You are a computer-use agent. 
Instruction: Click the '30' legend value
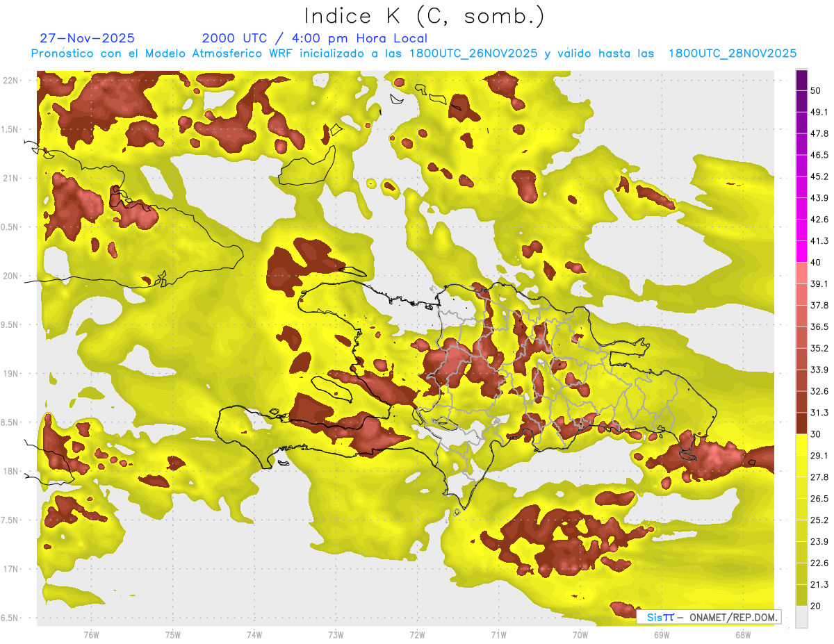click(x=816, y=434)
